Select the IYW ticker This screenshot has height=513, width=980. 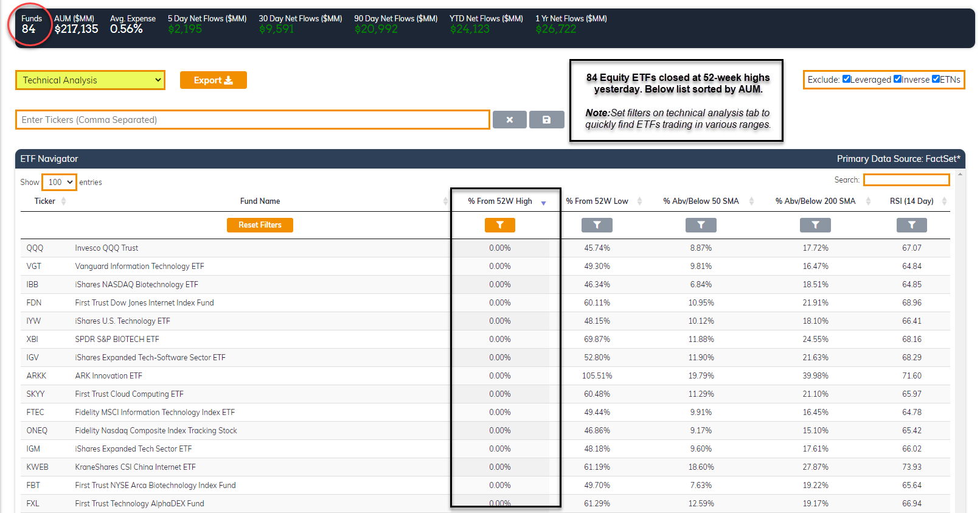point(33,321)
